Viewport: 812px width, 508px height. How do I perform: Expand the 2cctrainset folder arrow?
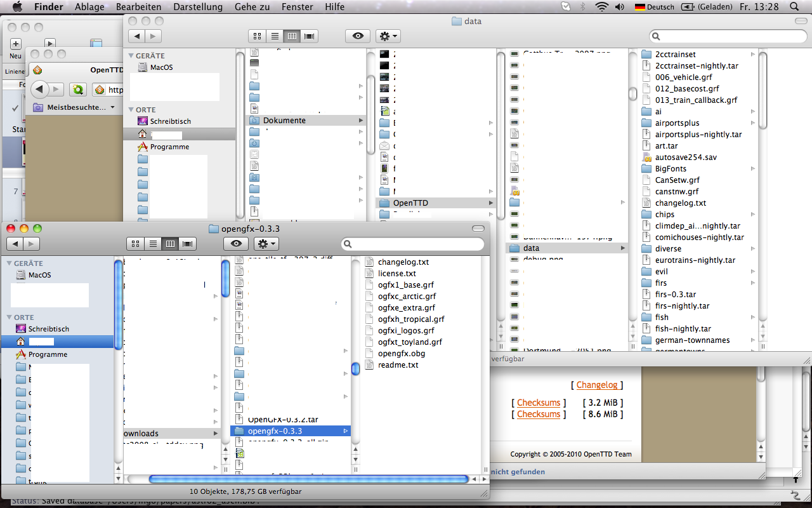tap(753, 55)
